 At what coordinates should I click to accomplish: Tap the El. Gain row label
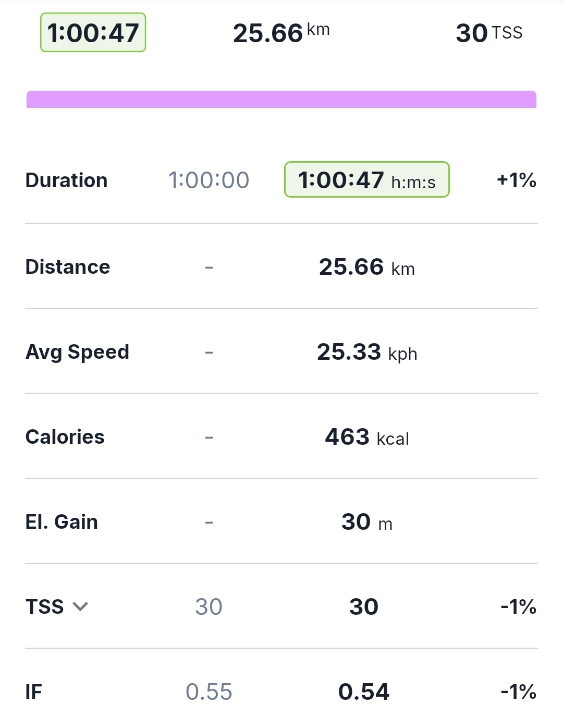(62, 522)
